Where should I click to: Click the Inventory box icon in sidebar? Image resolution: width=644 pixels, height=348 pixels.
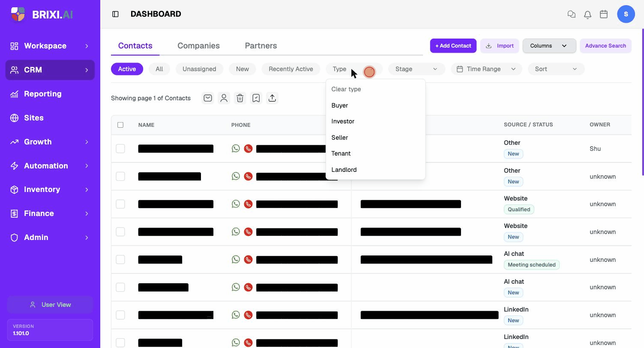[x=15, y=189]
